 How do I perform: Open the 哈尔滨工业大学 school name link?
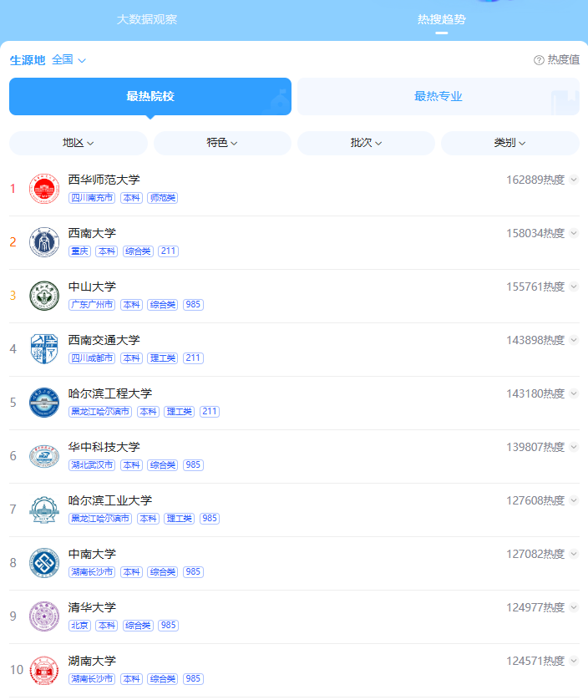(x=109, y=500)
